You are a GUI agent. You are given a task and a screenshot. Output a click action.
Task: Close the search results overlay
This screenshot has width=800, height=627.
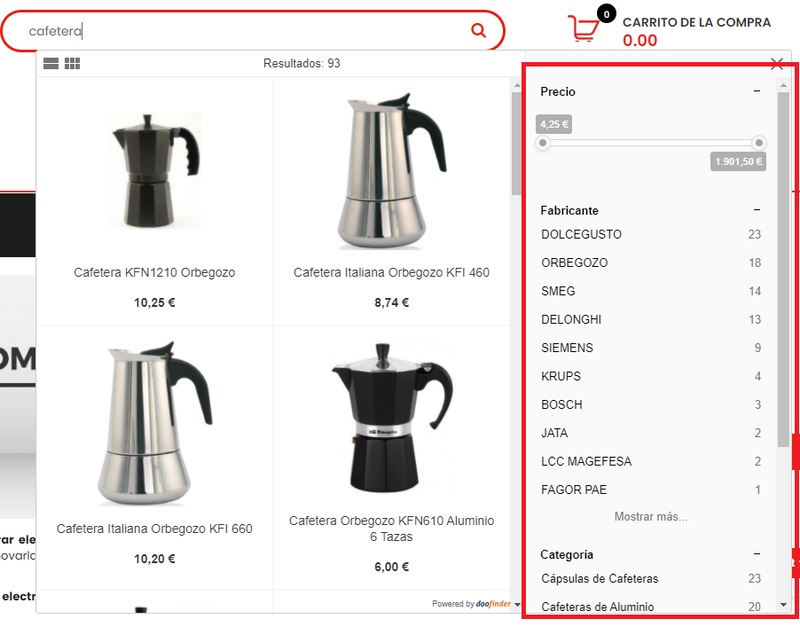point(777,64)
